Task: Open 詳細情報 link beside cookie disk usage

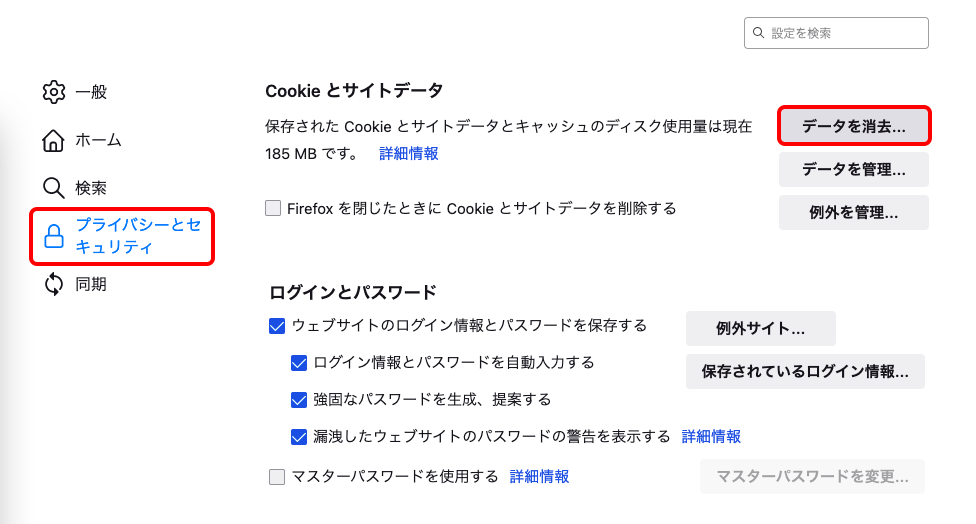Action: (408, 154)
